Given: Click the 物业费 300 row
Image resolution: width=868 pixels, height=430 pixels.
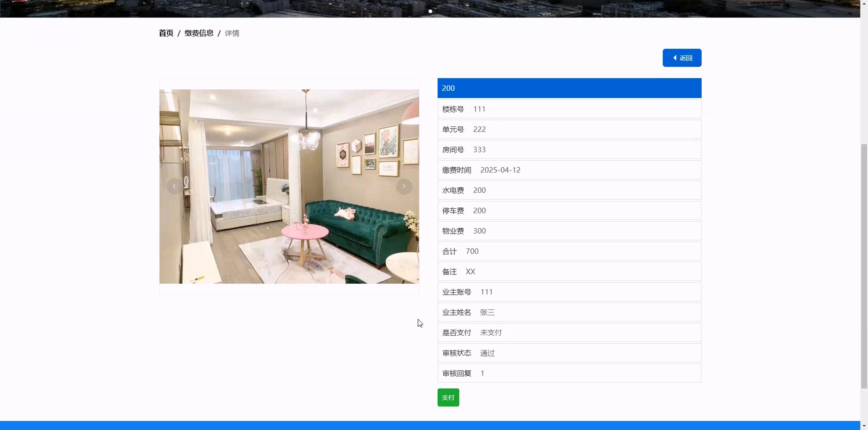Looking at the screenshot, I should pos(569,231).
